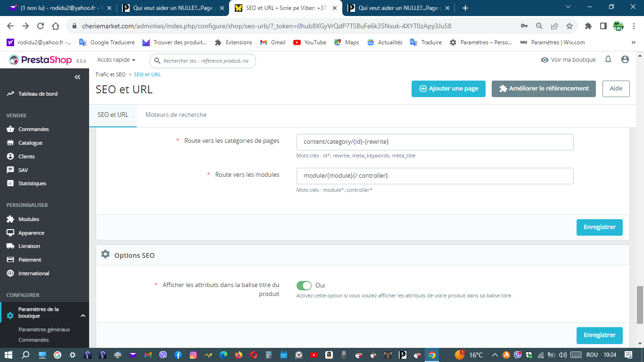Expand the Accès rapide dropdown
644x362 pixels.
pos(116,60)
